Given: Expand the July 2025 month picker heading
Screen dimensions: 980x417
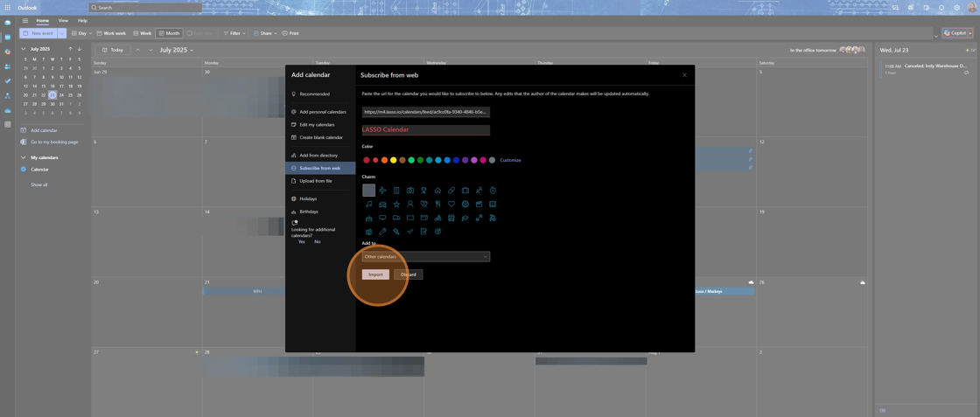Looking at the screenshot, I should (176, 50).
